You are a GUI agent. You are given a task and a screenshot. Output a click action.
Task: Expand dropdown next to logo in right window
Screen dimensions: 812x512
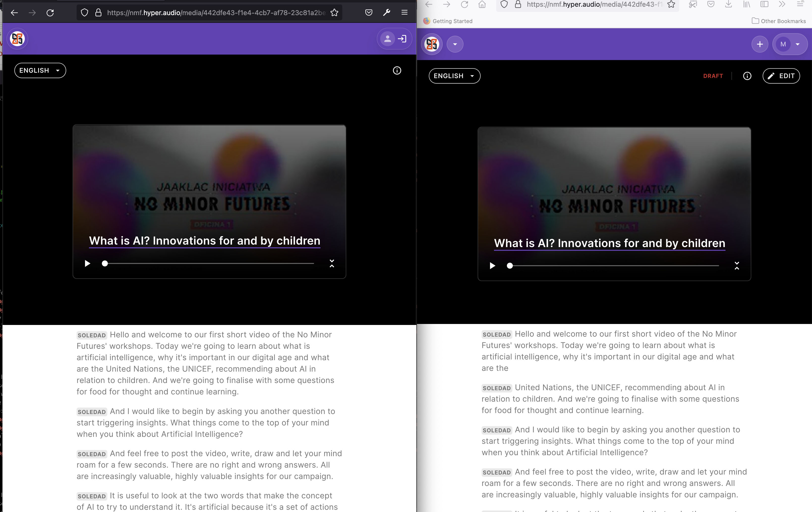click(x=455, y=44)
